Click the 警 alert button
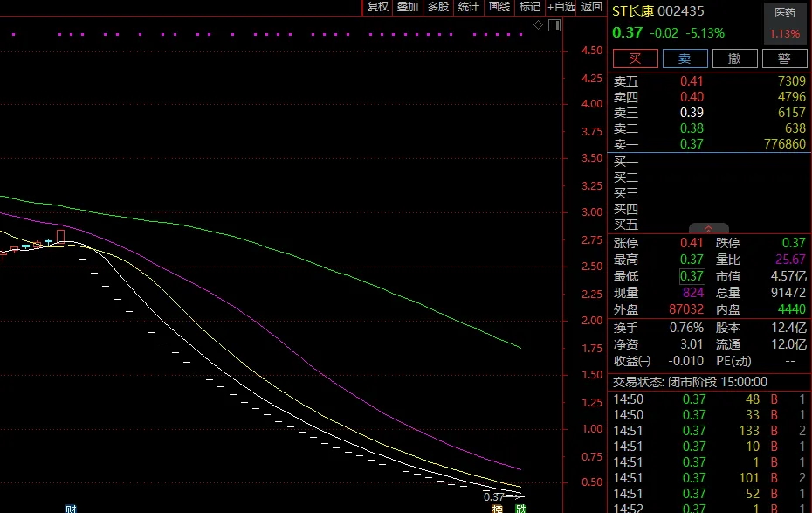Viewport: 812px width, 513px height. click(x=785, y=59)
